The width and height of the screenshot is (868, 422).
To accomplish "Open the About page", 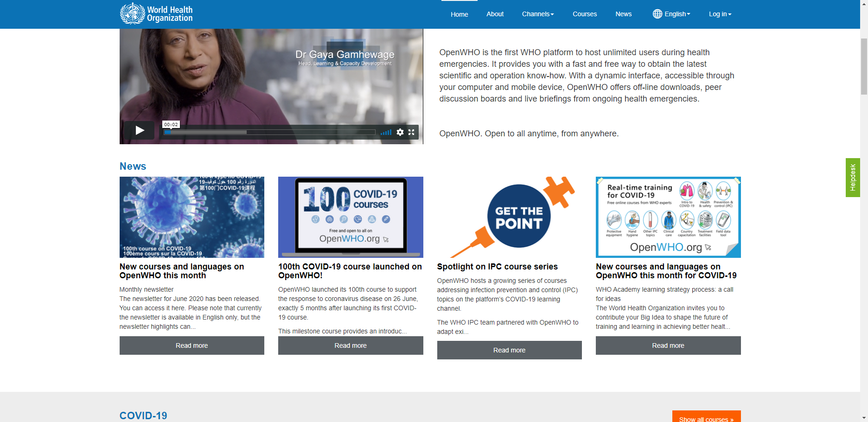I will (x=495, y=14).
